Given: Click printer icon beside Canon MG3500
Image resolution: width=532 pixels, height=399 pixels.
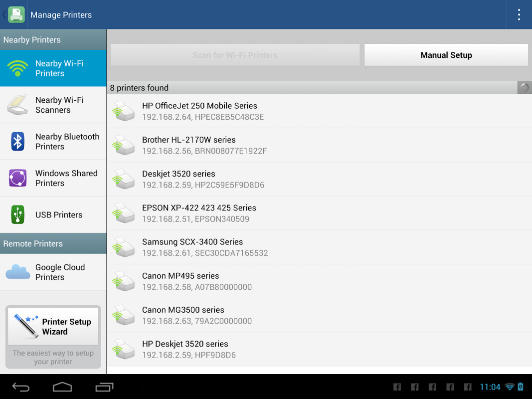Looking at the screenshot, I should [124, 315].
